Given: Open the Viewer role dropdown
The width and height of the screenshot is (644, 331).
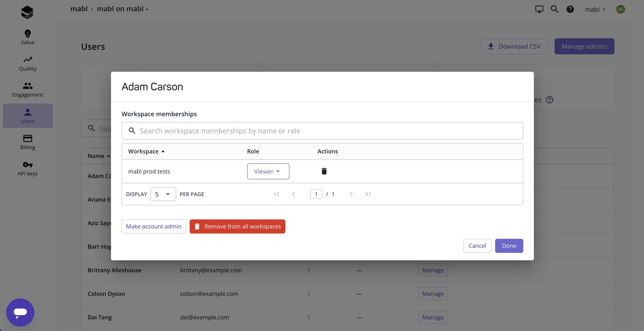Looking at the screenshot, I should (x=268, y=171).
